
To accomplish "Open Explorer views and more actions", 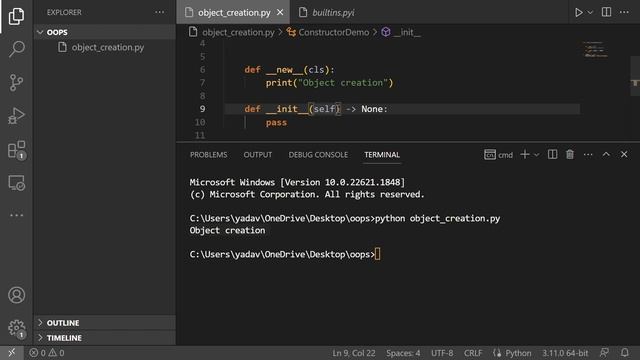I will point(160,12).
